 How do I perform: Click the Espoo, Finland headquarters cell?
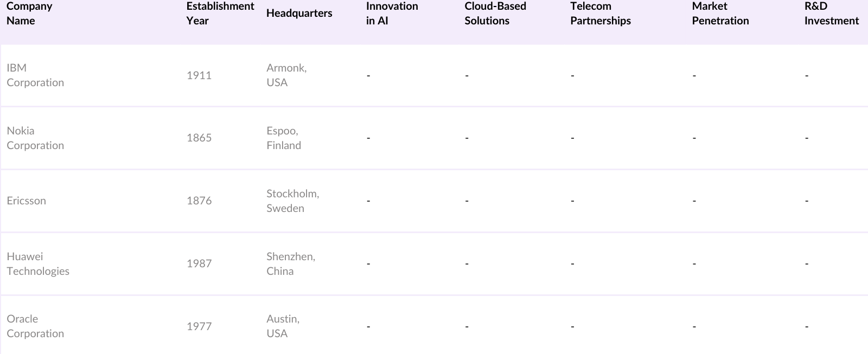[283, 138]
